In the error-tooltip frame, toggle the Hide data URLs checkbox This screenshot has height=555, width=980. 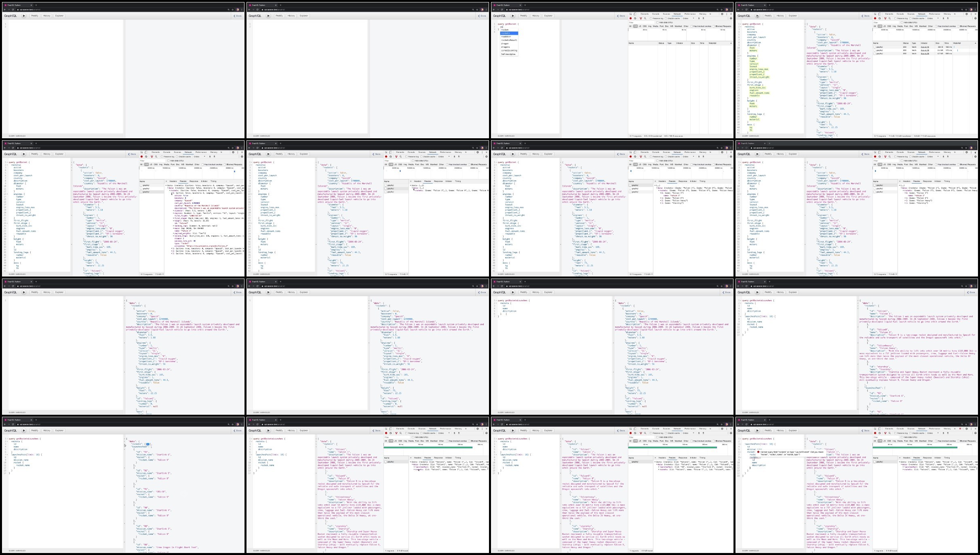tap(902, 437)
